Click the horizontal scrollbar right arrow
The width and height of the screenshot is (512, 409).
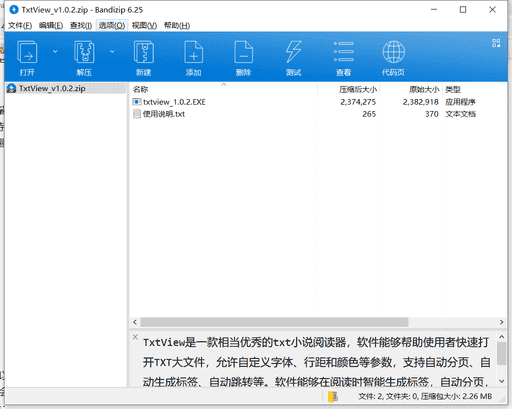point(501,322)
